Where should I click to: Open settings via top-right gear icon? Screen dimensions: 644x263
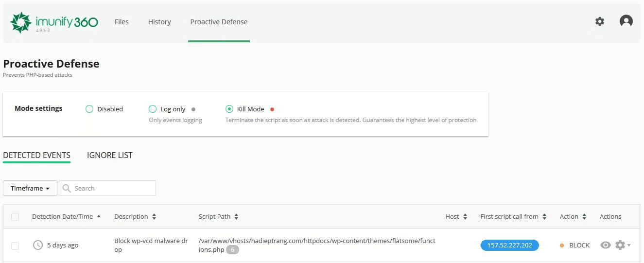pyautogui.click(x=600, y=21)
